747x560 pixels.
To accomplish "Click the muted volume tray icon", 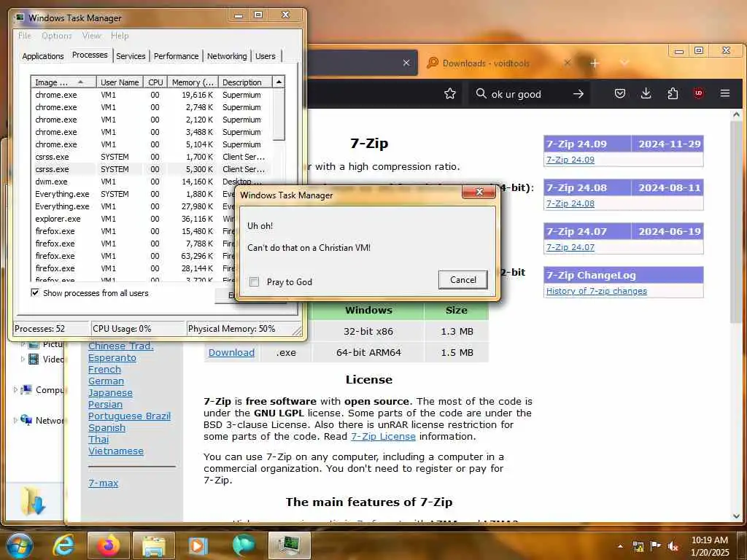I will point(673,546).
